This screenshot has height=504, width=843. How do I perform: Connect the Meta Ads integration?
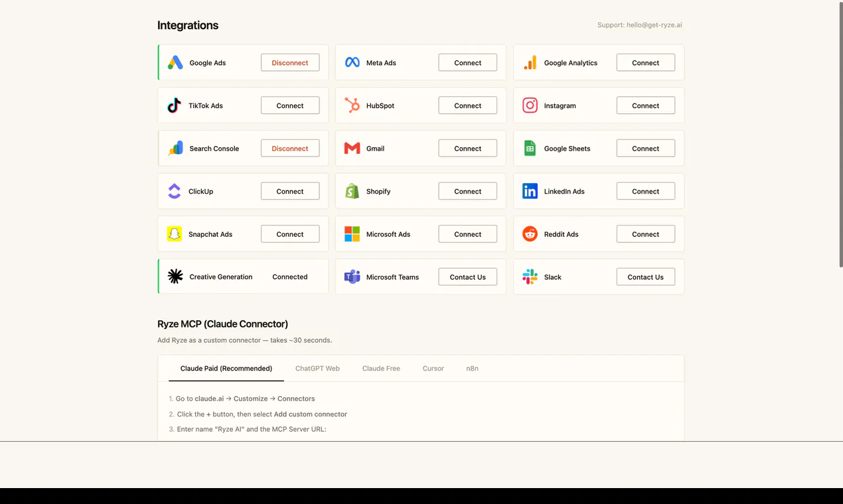click(x=468, y=62)
